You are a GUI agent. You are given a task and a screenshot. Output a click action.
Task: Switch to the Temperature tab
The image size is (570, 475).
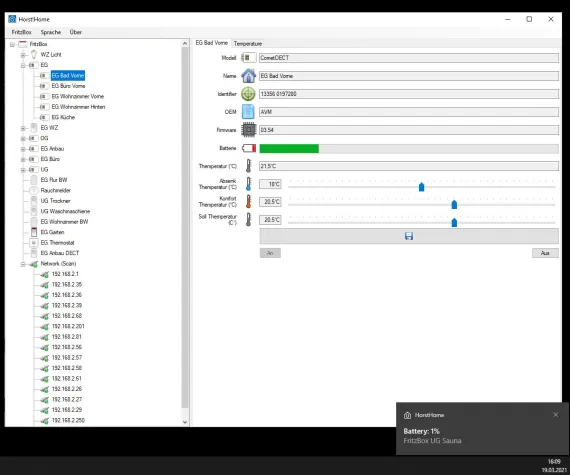248,44
